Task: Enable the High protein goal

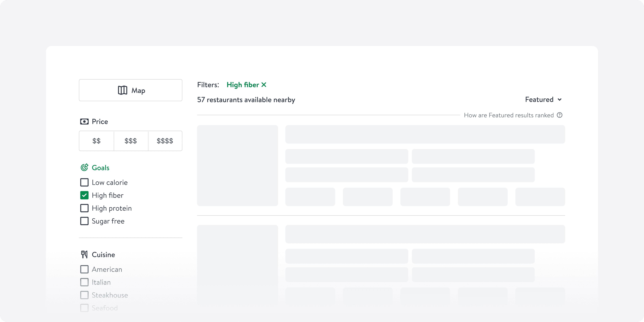Action: [x=84, y=208]
